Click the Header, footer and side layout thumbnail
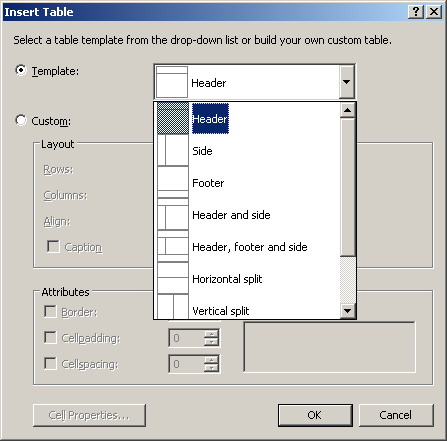Viewport: 447px width, 441px height. (173, 246)
